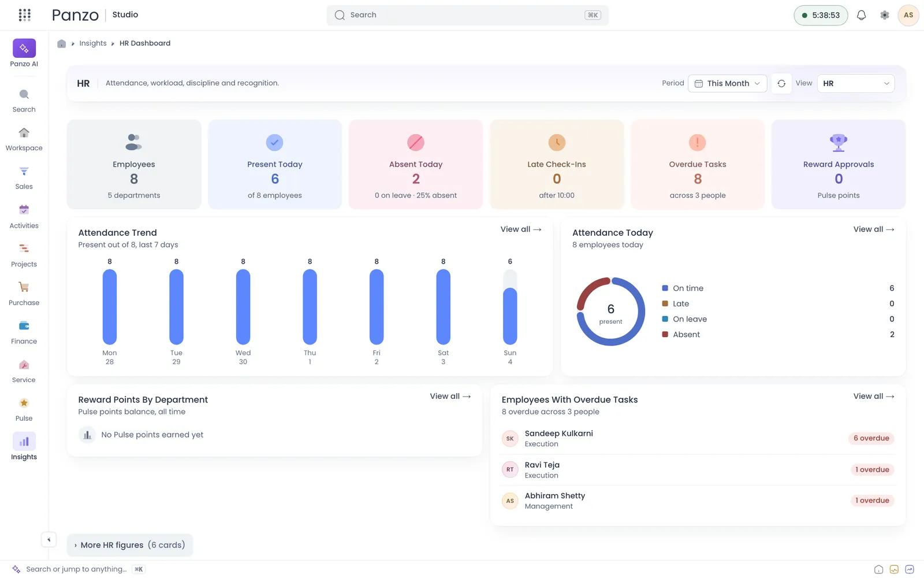
Task: Click the Sun 4 attendance bar
Action: click(510, 316)
